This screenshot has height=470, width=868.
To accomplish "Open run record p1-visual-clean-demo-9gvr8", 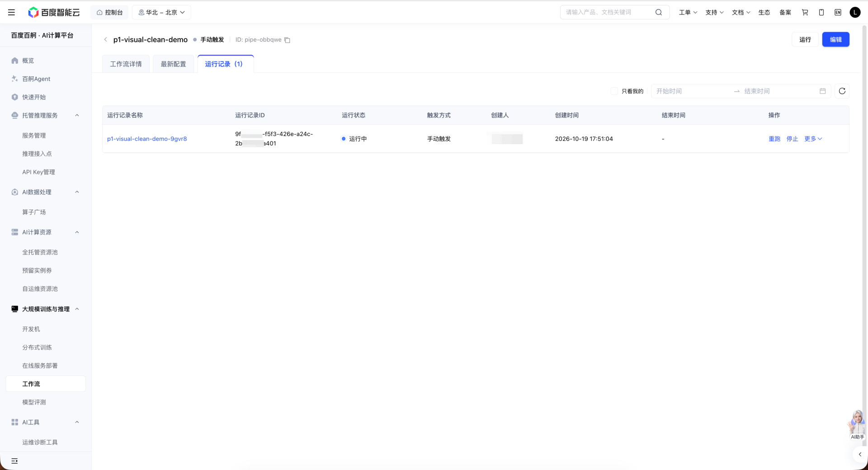I will pyautogui.click(x=147, y=139).
